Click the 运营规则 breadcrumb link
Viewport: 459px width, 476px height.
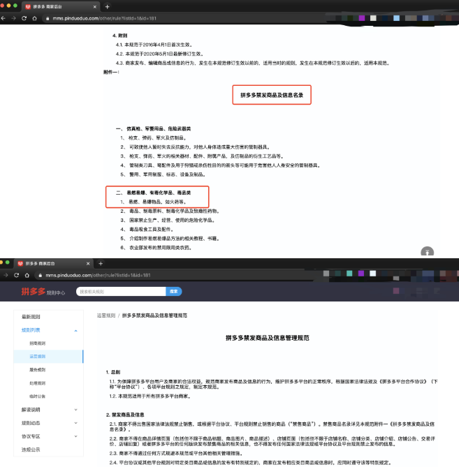tap(106, 315)
